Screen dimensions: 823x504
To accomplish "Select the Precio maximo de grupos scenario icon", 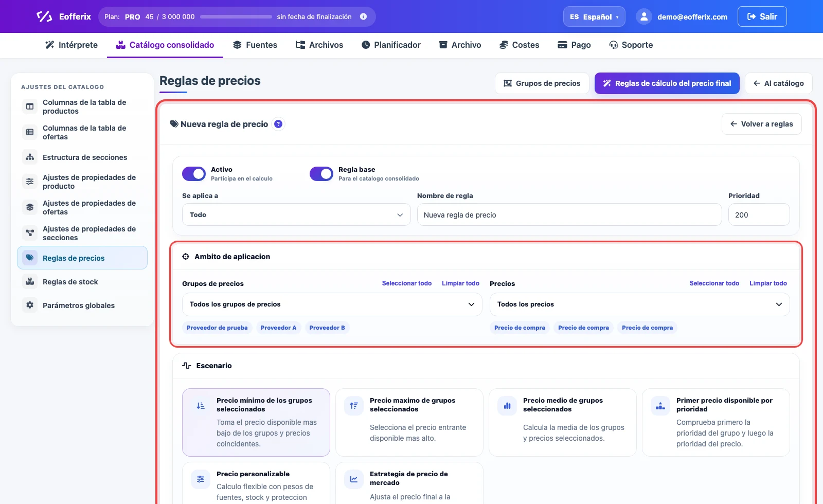I will coord(354,406).
